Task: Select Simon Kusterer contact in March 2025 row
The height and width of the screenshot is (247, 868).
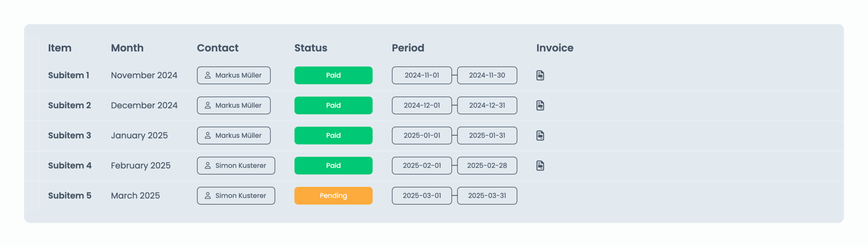Action: click(x=236, y=195)
